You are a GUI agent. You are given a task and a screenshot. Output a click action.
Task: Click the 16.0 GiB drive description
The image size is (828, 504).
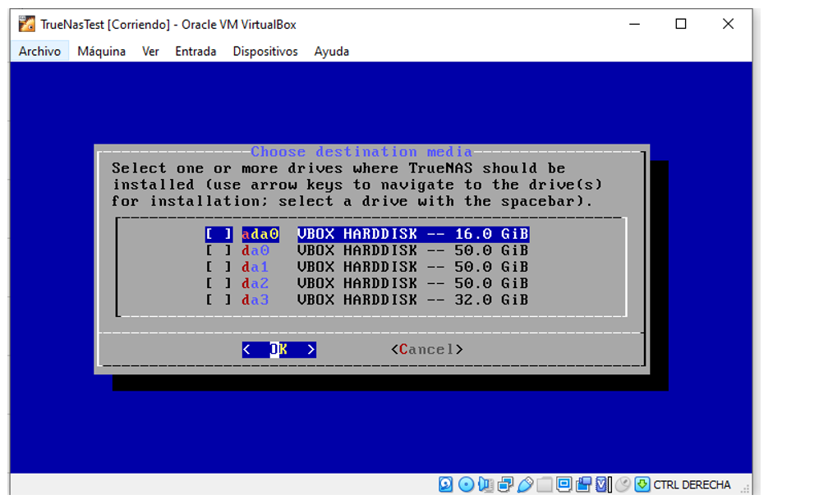[413, 234]
